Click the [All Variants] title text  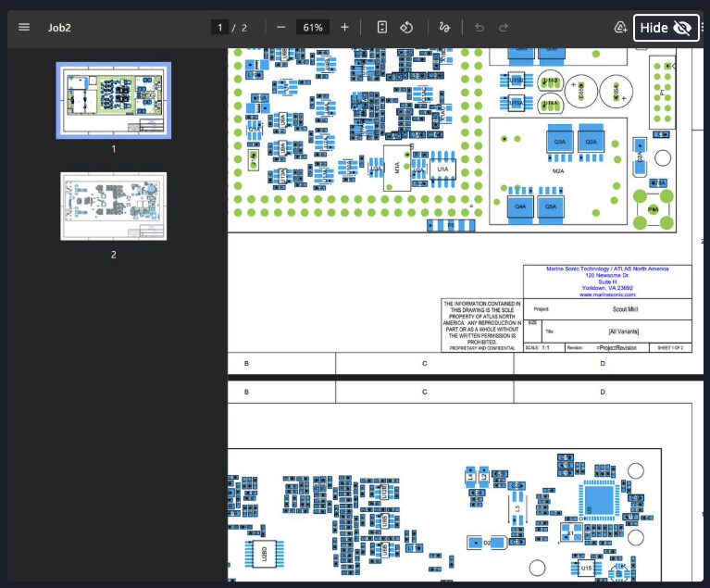[x=624, y=332]
